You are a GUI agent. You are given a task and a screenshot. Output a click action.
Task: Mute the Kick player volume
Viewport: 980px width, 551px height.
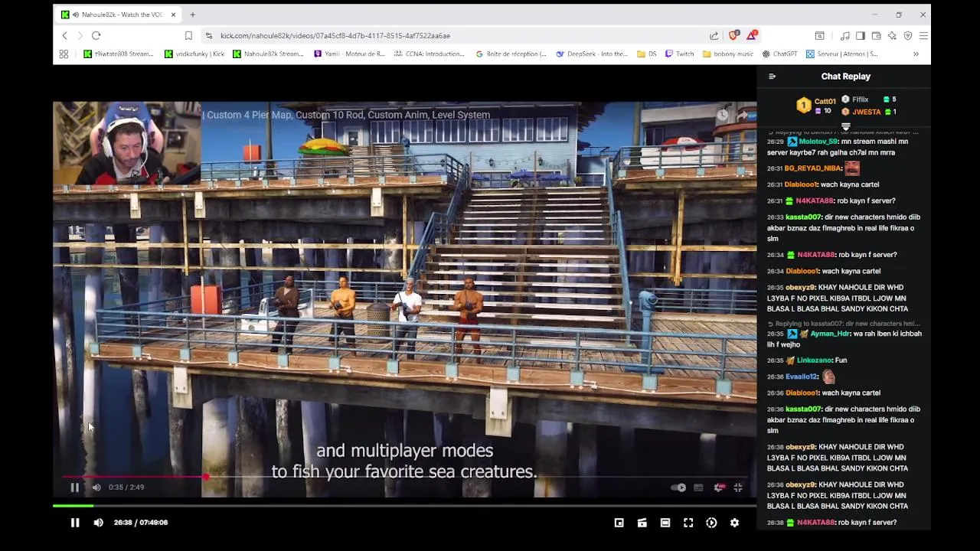click(98, 523)
